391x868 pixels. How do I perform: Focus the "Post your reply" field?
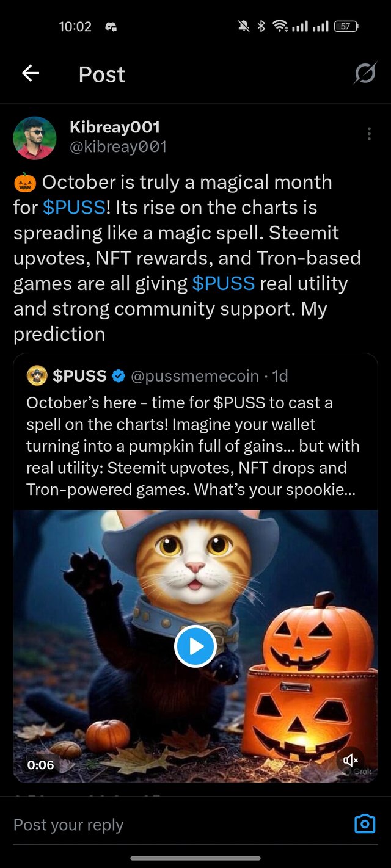[x=177, y=825]
